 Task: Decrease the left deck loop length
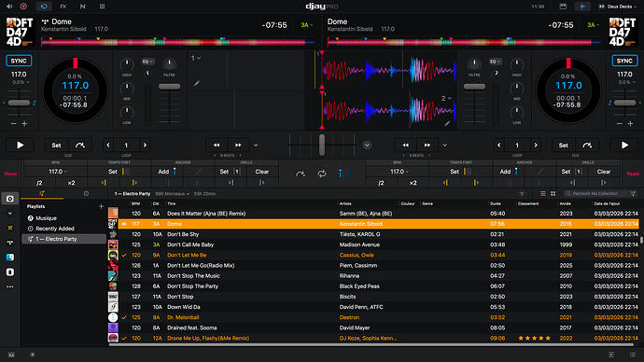[x=108, y=146]
